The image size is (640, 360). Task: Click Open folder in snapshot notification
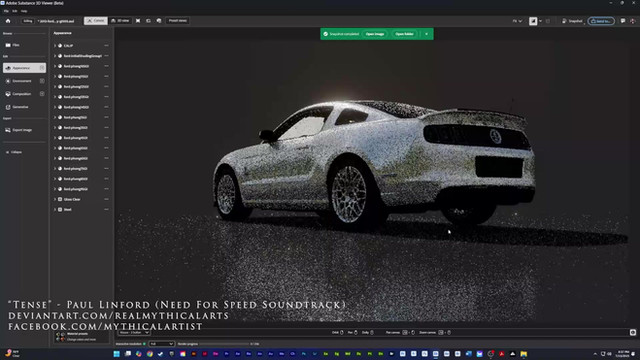[x=404, y=34]
